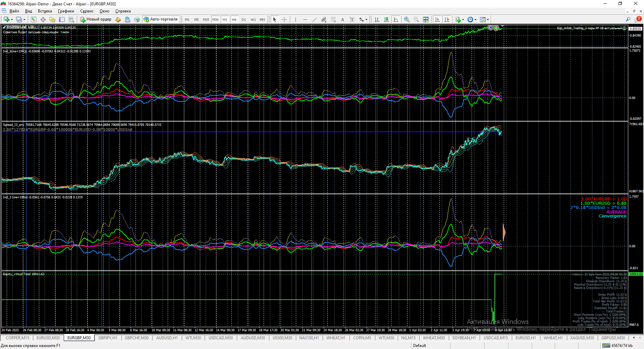Zoom out on the chart

(x=416, y=19)
